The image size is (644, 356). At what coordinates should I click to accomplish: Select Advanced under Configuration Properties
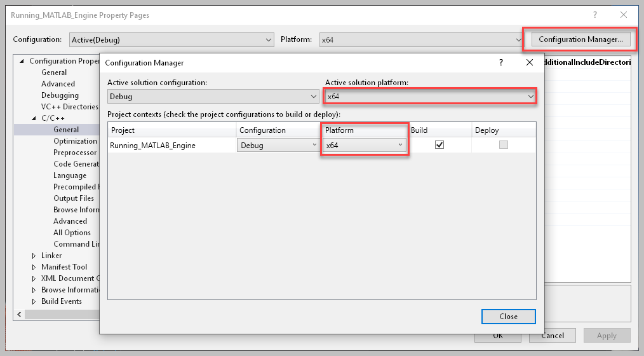58,84
